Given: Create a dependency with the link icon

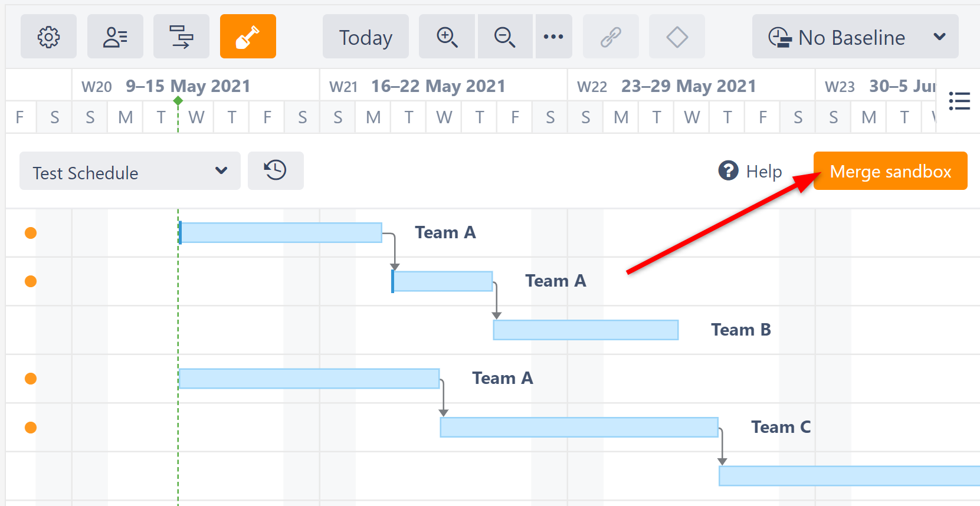Looking at the screenshot, I should [611, 37].
